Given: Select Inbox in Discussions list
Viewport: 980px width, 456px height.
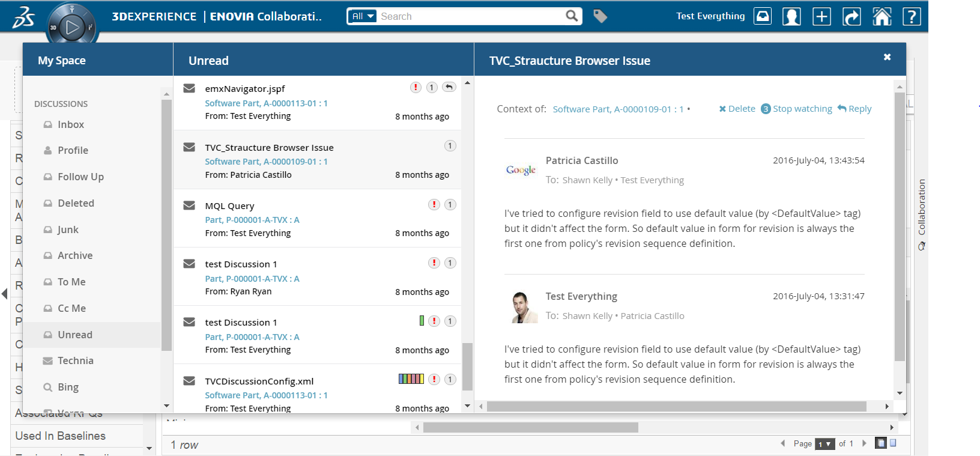Looking at the screenshot, I should click(x=70, y=124).
